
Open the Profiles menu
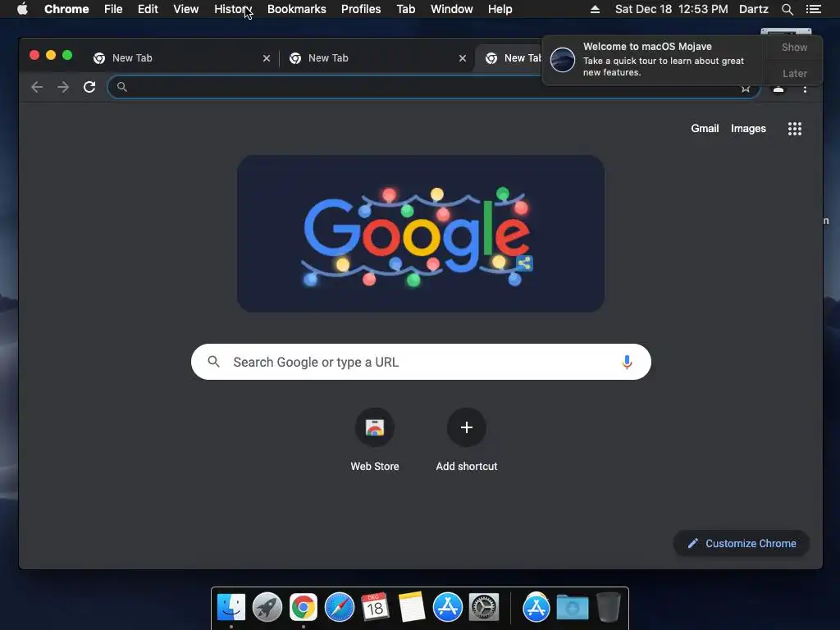tap(361, 9)
